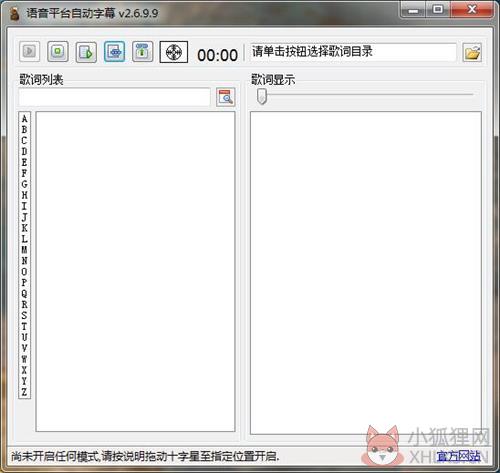Filter lyrics by letter U
Image resolution: width=500 pixels, height=473 pixels.
[x=24, y=337]
